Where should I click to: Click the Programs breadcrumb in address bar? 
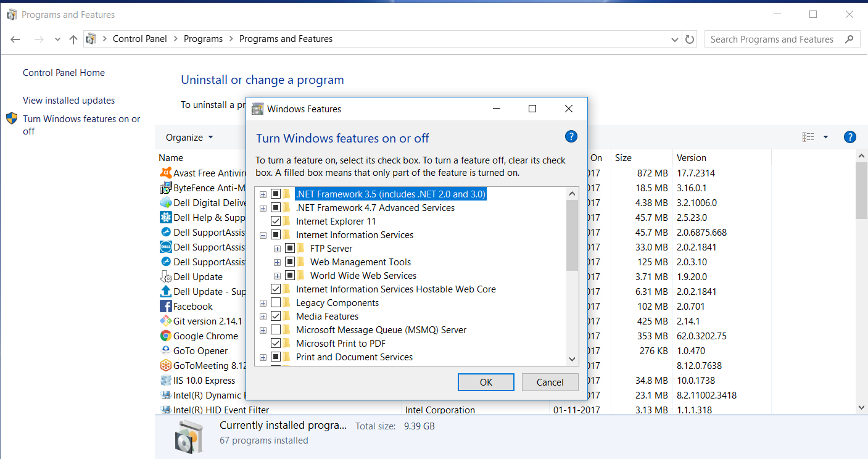pos(203,39)
